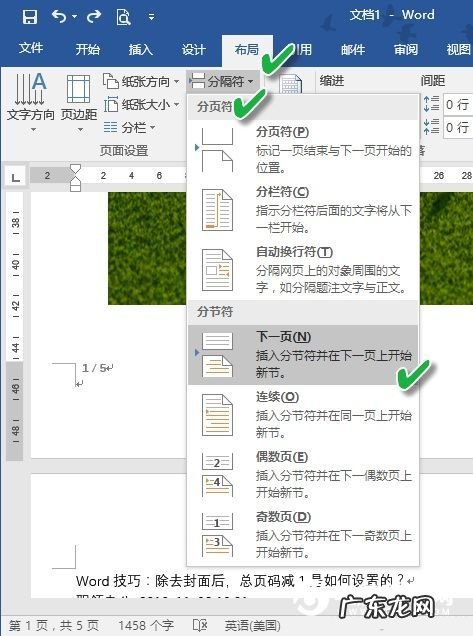Open the 纸张大小 paper size dropdown
Viewport: 473px width, 636px height.
click(141, 105)
